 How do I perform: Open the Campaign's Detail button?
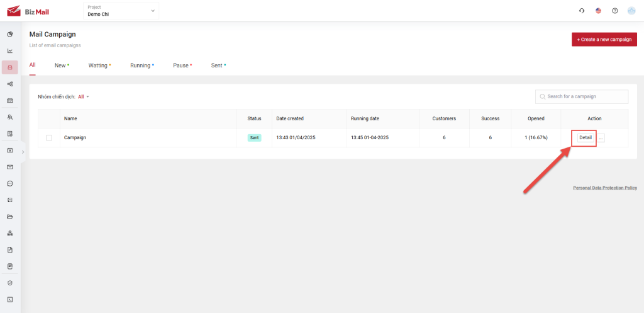(x=585, y=137)
